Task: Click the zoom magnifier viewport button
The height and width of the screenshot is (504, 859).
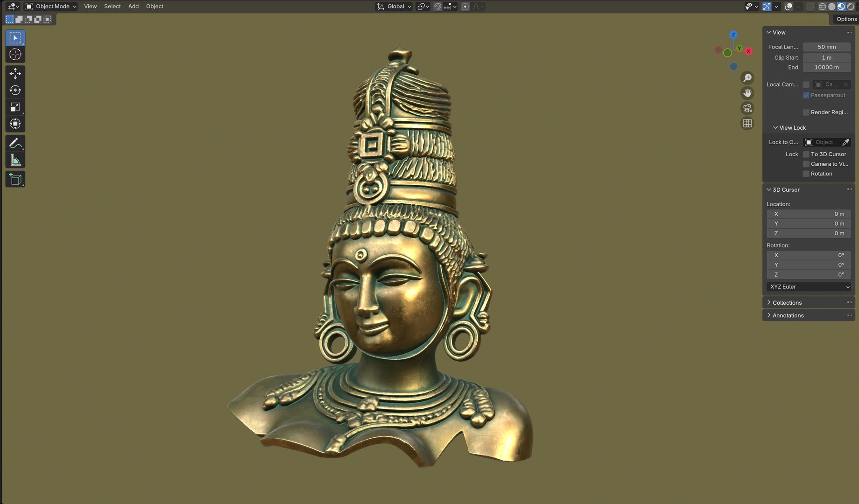Action: point(747,78)
